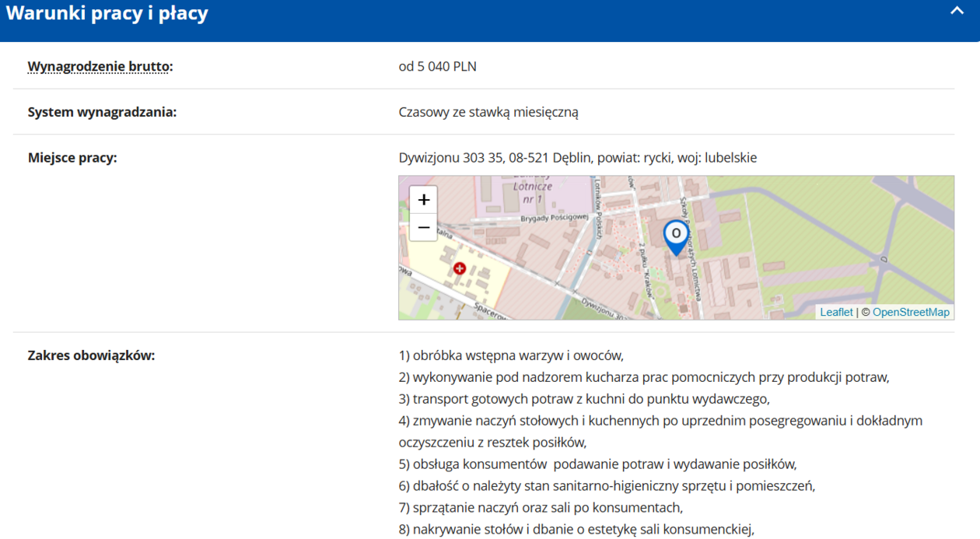This screenshot has width=980, height=539.
Task: Open the OpenStreetMap copyright link
Action: (911, 312)
